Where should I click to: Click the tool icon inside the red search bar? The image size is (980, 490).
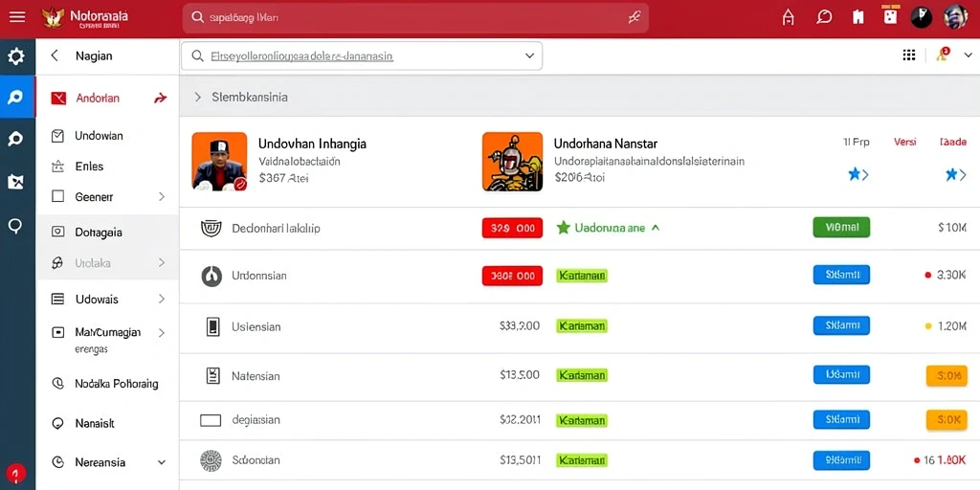(634, 17)
